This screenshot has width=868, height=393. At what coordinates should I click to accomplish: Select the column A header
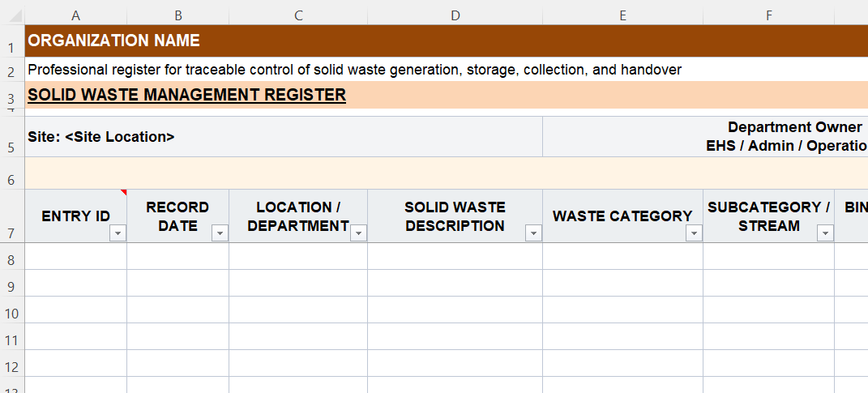point(76,15)
